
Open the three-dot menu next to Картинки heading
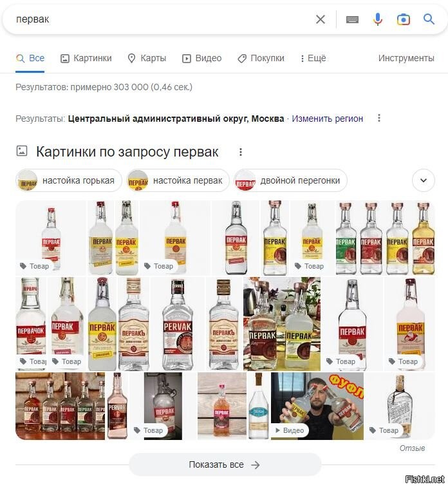pos(241,152)
